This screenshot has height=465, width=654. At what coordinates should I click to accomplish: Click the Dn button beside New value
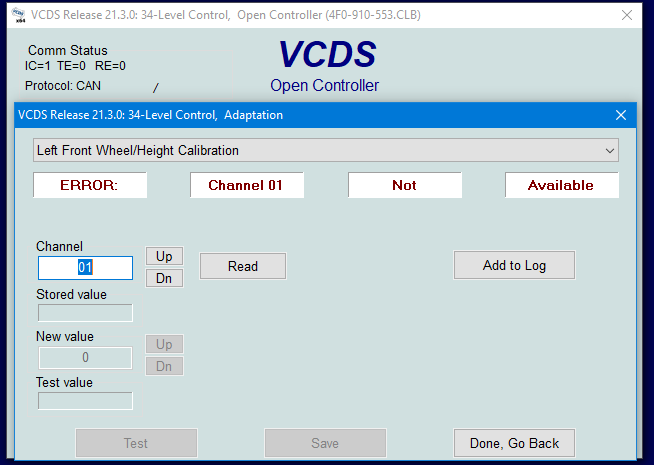164,366
